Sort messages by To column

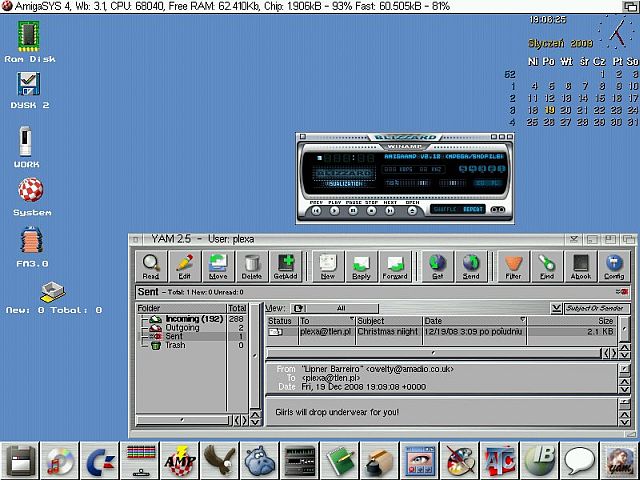pos(327,321)
